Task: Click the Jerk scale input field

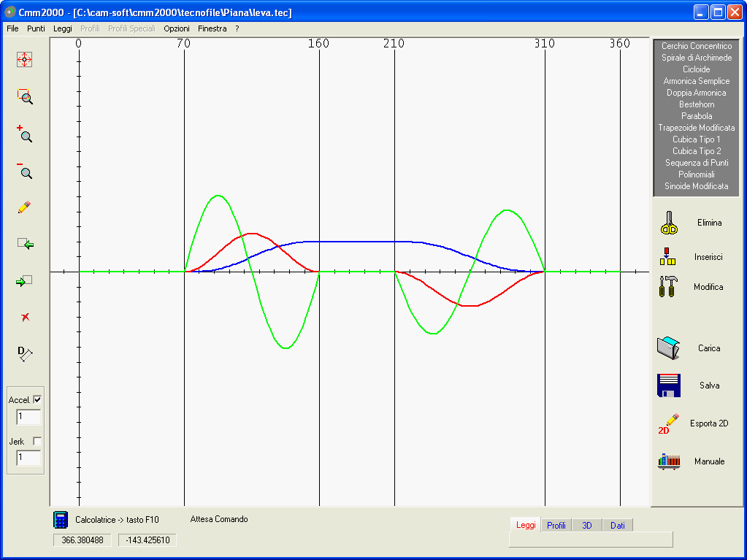Action: point(28,458)
